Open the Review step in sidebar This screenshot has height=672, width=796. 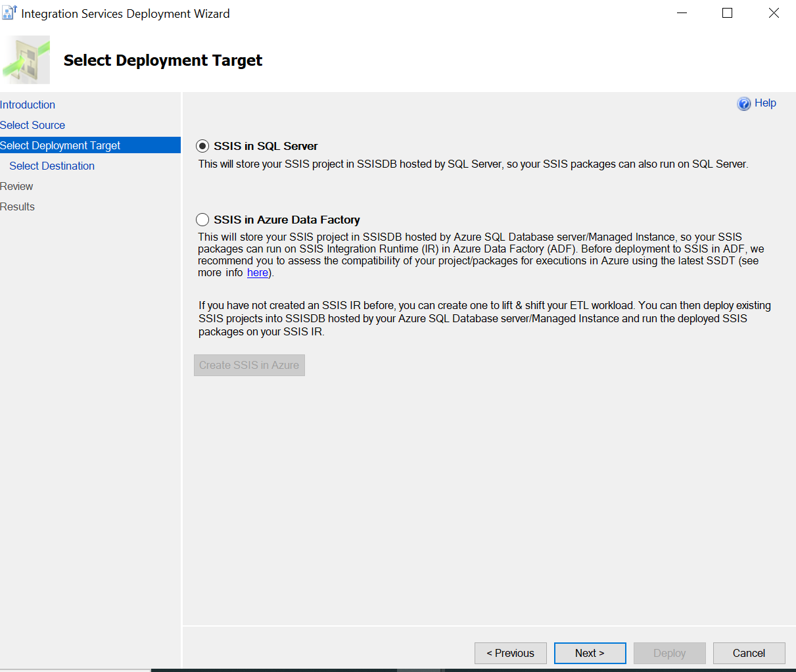pos(16,186)
